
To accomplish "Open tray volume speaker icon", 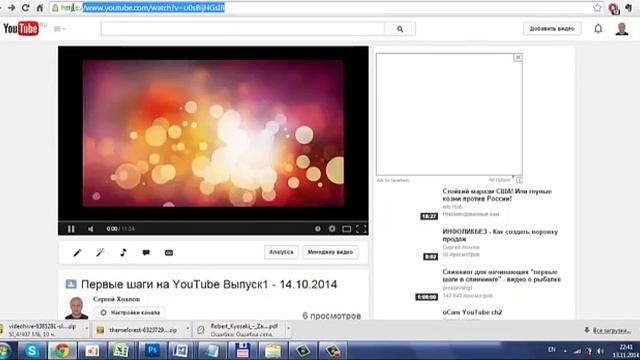I will click(x=600, y=351).
